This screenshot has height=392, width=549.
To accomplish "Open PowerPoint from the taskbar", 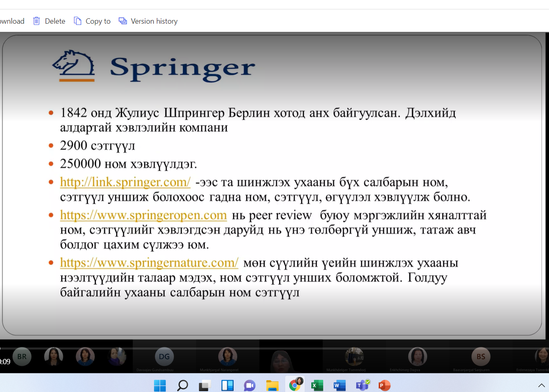I will coord(384,385).
